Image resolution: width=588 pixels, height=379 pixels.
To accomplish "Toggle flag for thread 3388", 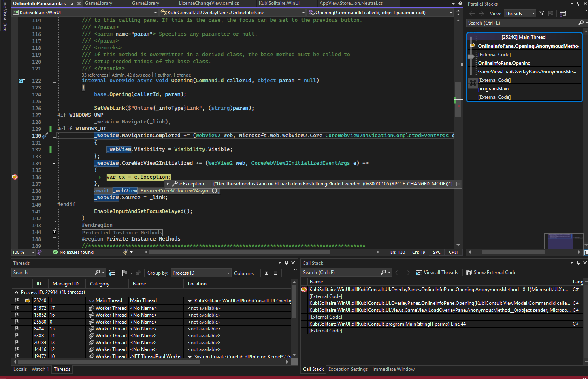I will tap(17, 335).
